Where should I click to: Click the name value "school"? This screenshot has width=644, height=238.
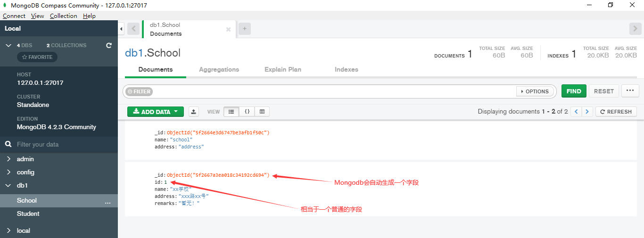click(x=181, y=140)
